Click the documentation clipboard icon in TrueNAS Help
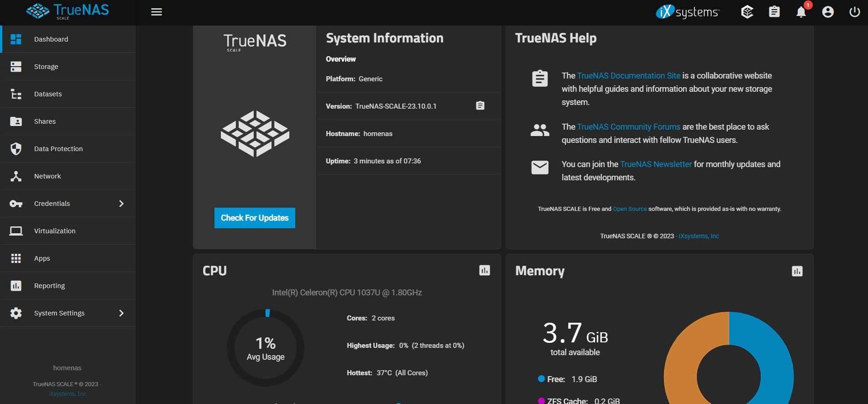Screen dimensions: 868x404 coord(540,79)
